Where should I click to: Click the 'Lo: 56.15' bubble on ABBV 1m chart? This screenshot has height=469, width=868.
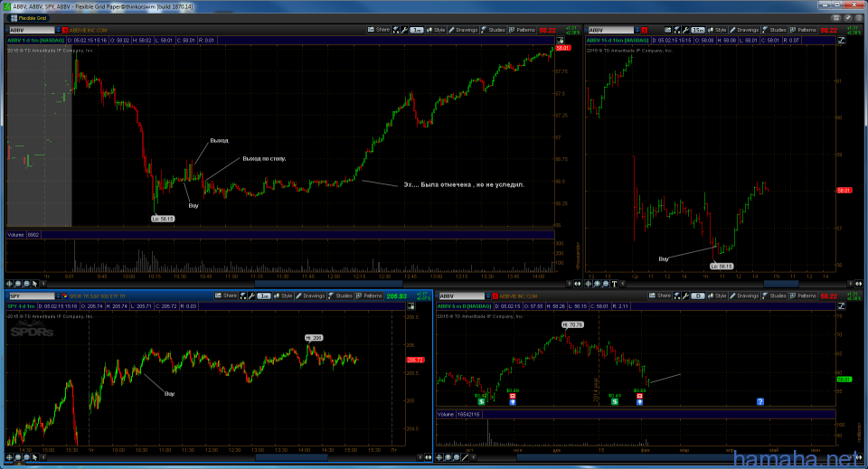pyautogui.click(x=163, y=219)
